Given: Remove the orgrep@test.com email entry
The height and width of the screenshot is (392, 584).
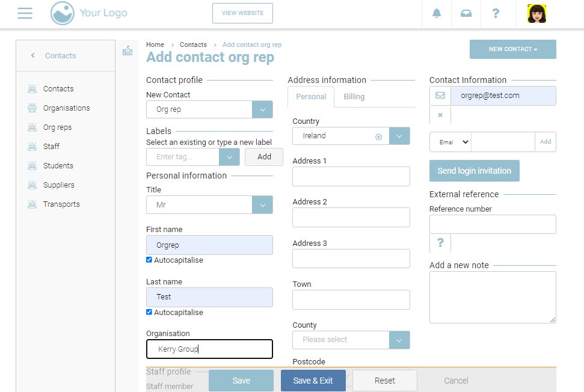Looking at the screenshot, I should coord(440,115).
